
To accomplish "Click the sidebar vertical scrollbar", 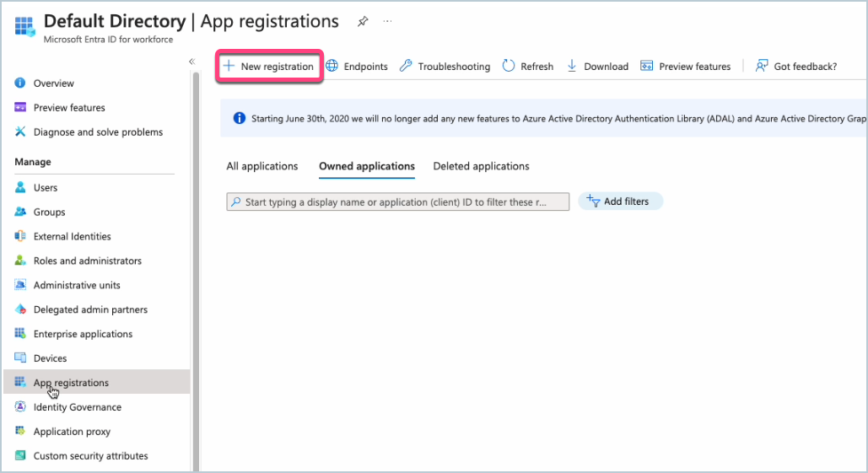I will 196,271.
